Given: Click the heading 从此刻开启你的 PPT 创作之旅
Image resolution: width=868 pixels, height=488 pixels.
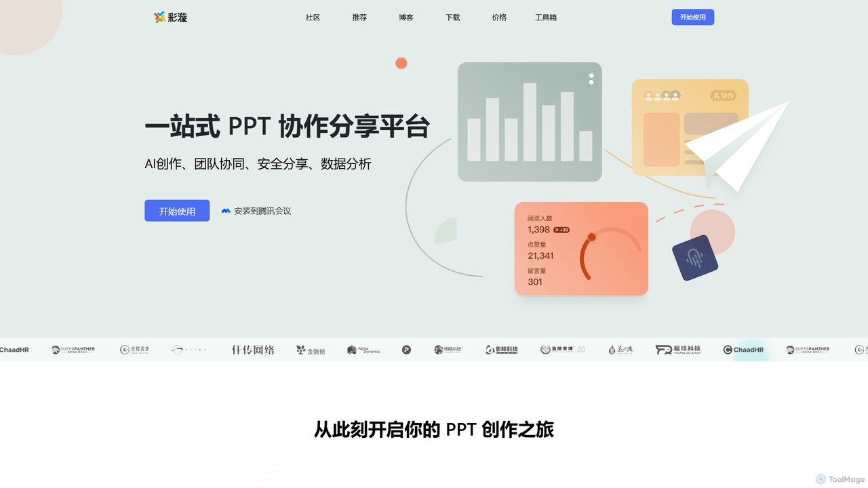Looking at the screenshot, I should pyautogui.click(x=434, y=430).
